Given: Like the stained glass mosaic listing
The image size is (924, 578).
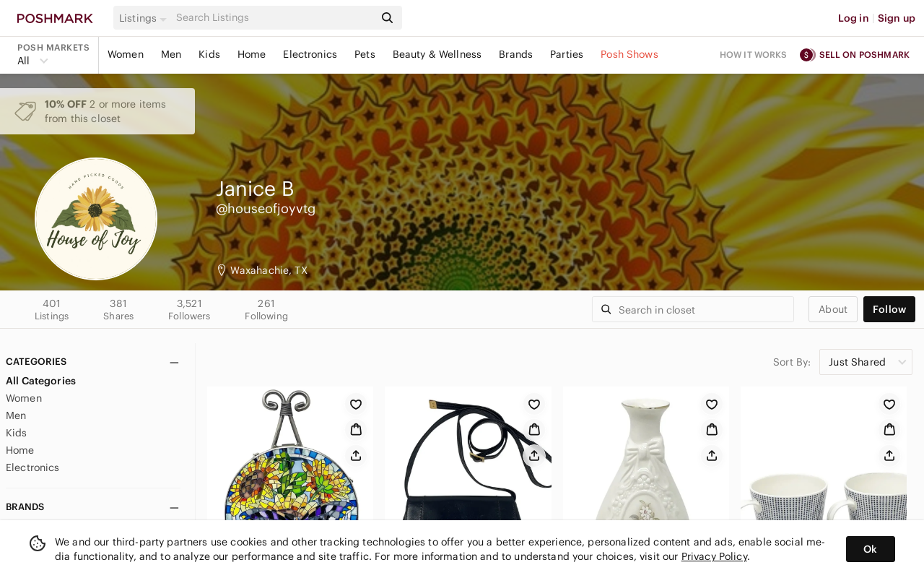Looking at the screenshot, I should 356,405.
